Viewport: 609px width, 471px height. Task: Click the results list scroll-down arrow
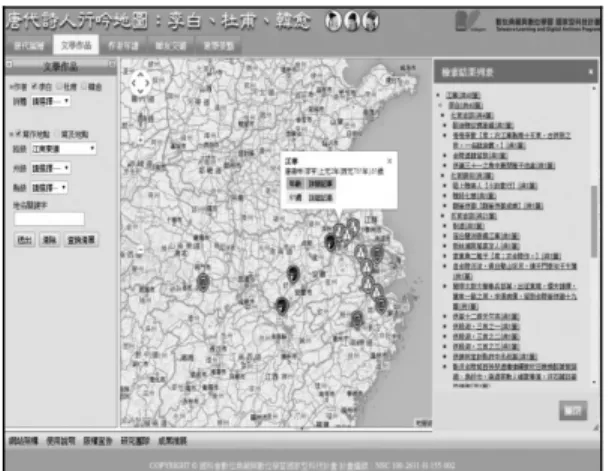click(594, 382)
